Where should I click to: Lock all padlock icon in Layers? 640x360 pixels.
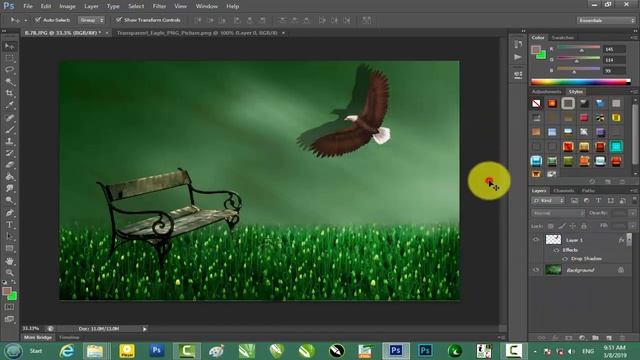[584, 226]
